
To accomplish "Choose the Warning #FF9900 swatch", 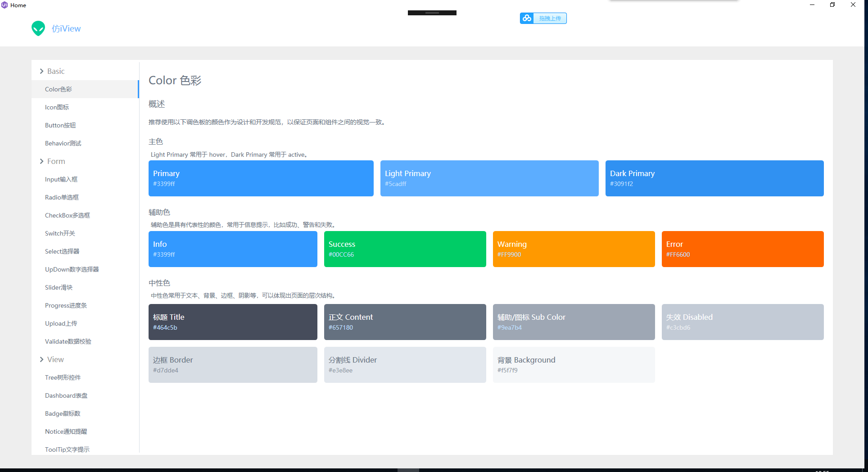I will (x=574, y=249).
